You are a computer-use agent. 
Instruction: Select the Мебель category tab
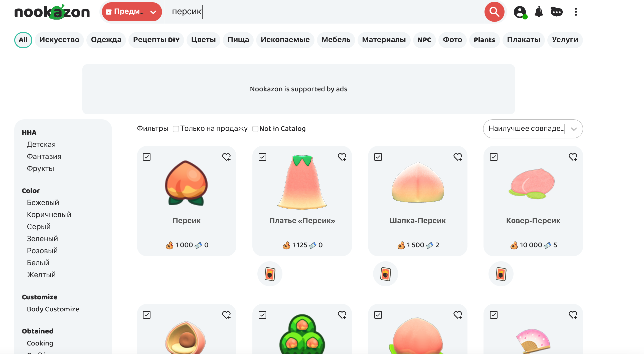[336, 40]
